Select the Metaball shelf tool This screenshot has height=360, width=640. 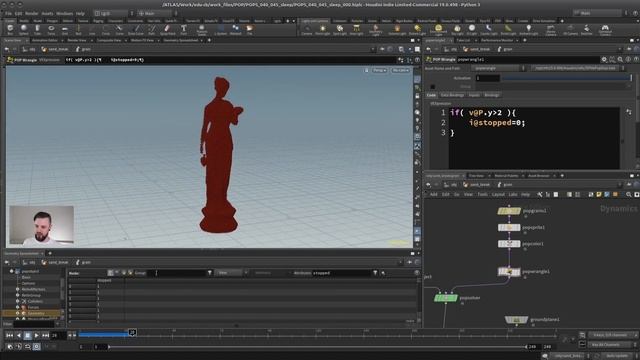pos(236,29)
